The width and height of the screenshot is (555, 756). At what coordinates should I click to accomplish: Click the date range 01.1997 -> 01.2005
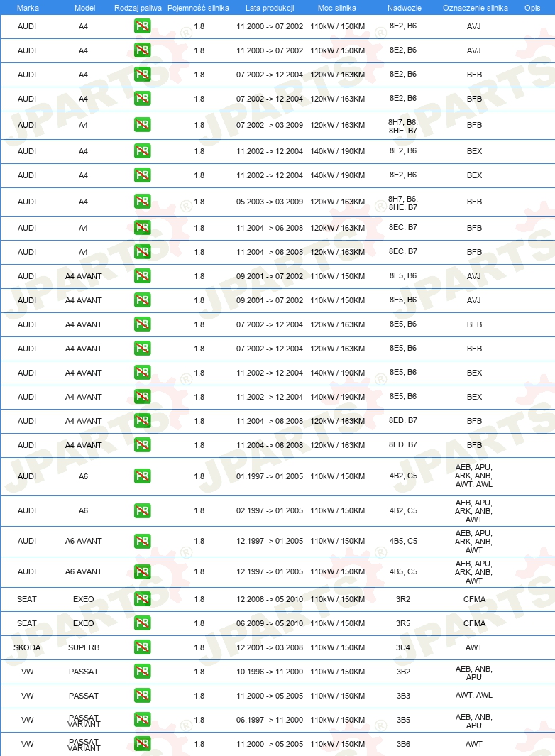[x=270, y=476]
